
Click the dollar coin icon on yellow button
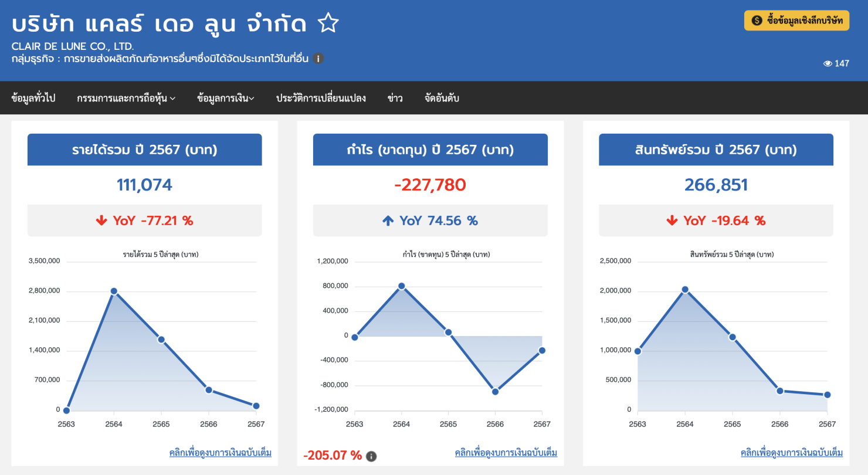(757, 21)
